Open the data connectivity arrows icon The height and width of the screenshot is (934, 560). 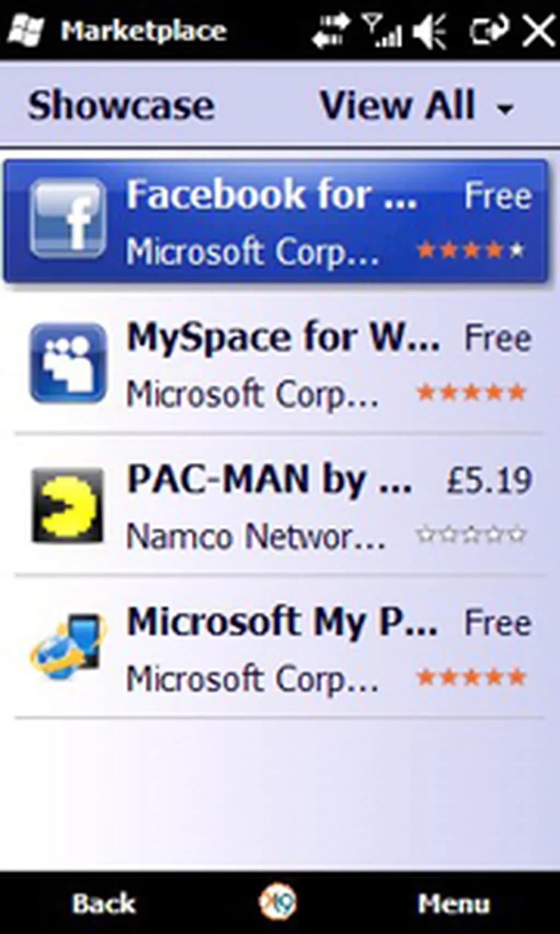tap(331, 31)
